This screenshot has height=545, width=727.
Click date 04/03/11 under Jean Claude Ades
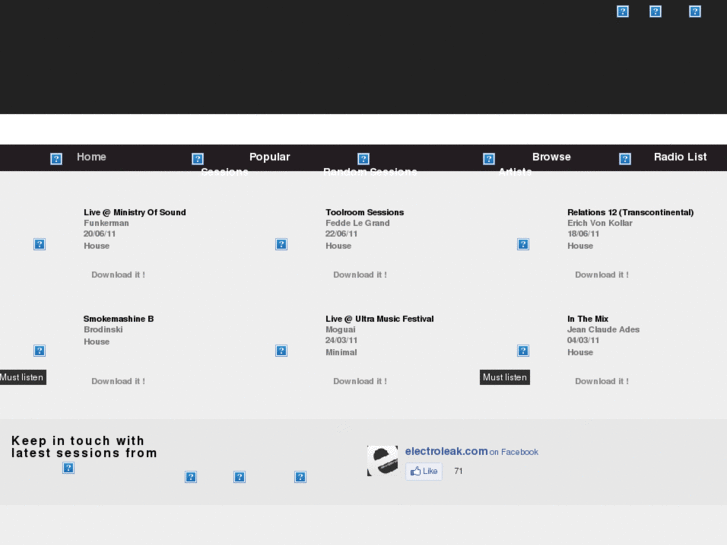pyautogui.click(x=583, y=340)
